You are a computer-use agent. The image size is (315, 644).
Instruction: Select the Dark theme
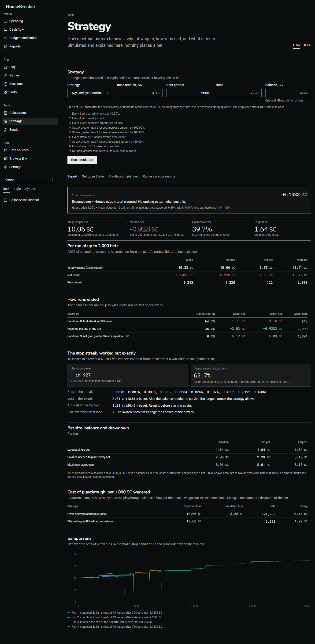click(6, 189)
